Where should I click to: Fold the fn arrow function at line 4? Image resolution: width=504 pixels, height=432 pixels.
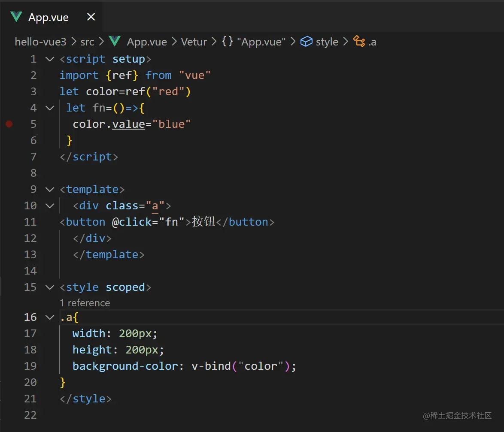pos(50,108)
